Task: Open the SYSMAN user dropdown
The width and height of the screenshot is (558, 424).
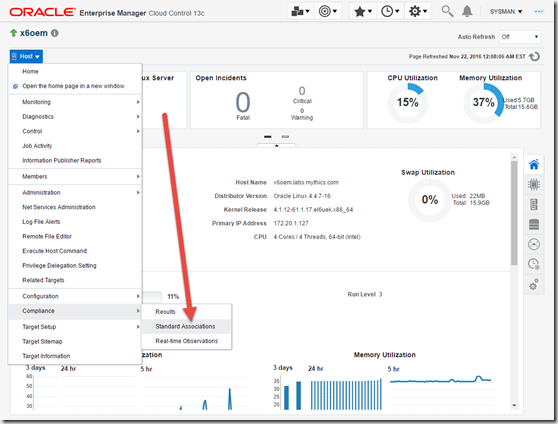Action: (506, 12)
